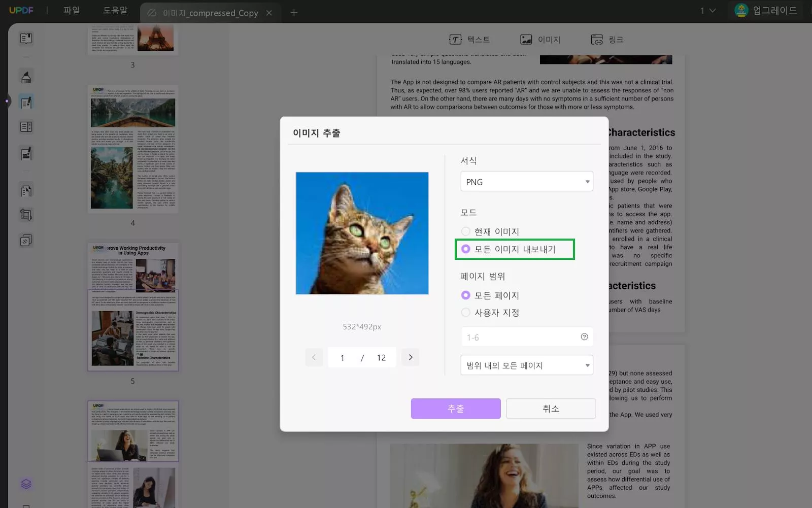Select the Comment highlighter tool in sidebar
Image resolution: width=812 pixels, height=508 pixels.
coord(26,77)
